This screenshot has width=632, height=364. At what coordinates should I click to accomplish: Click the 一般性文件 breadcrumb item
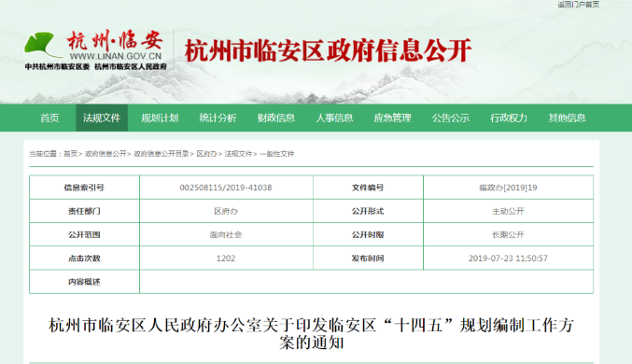pos(277,154)
